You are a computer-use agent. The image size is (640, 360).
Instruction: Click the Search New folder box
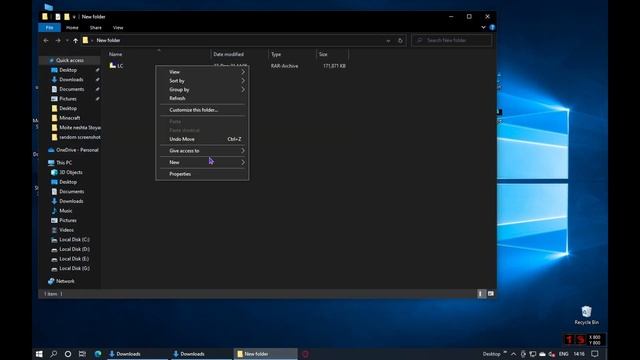tap(452, 40)
